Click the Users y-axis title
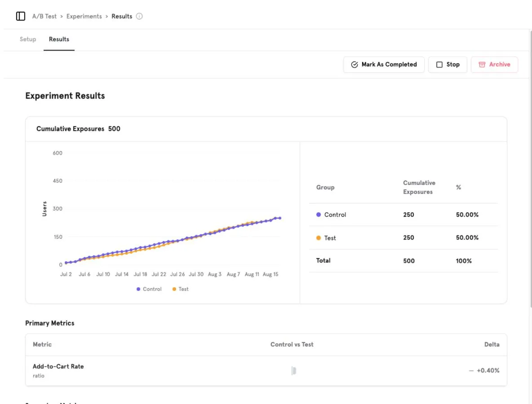The image size is (532, 404). 44,209
